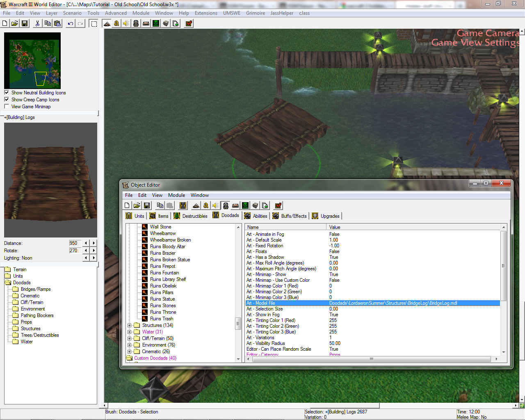This screenshot has width=525, height=420.
Task: Expand the Structures (134) doodad folder
Action: [130, 325]
